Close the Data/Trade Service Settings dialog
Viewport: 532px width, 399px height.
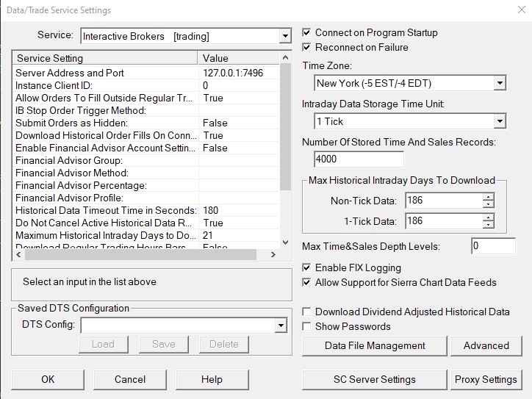522,10
